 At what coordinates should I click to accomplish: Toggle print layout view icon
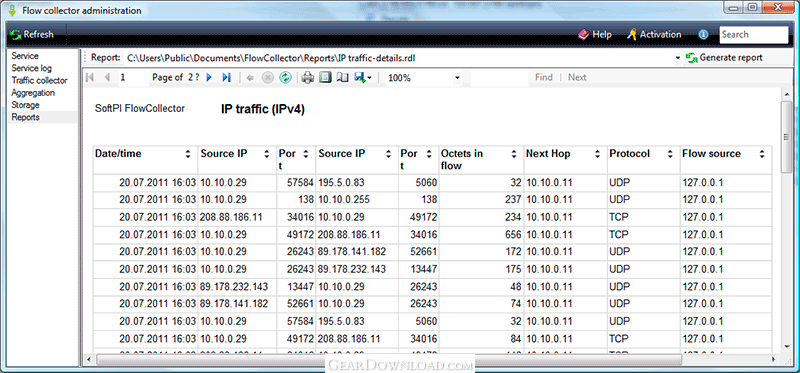coord(326,78)
